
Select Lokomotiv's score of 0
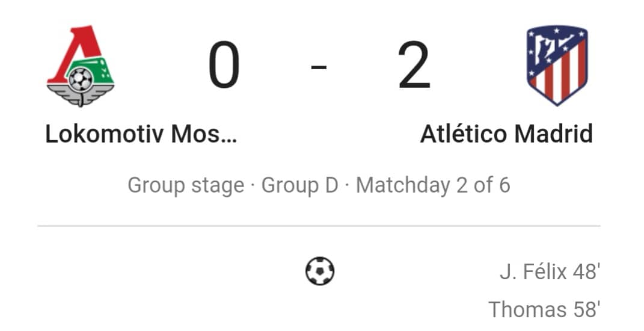(224, 65)
